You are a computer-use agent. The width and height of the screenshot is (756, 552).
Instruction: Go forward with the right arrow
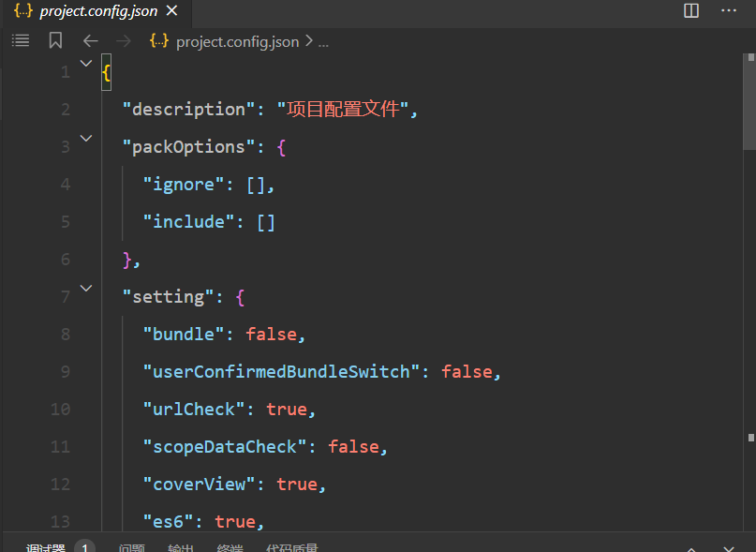[x=124, y=41]
